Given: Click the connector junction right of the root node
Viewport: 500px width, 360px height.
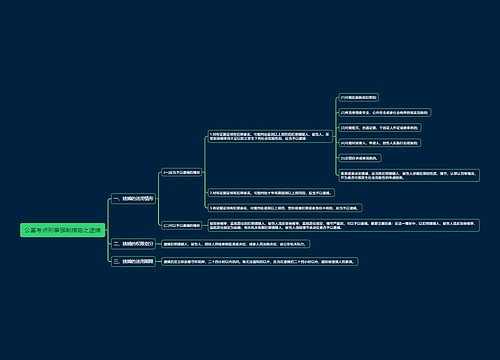Looking at the screenshot, I should 107,230.
